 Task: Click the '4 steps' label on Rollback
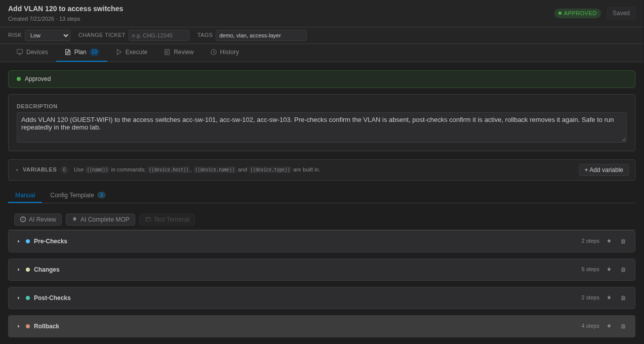tap(590, 326)
